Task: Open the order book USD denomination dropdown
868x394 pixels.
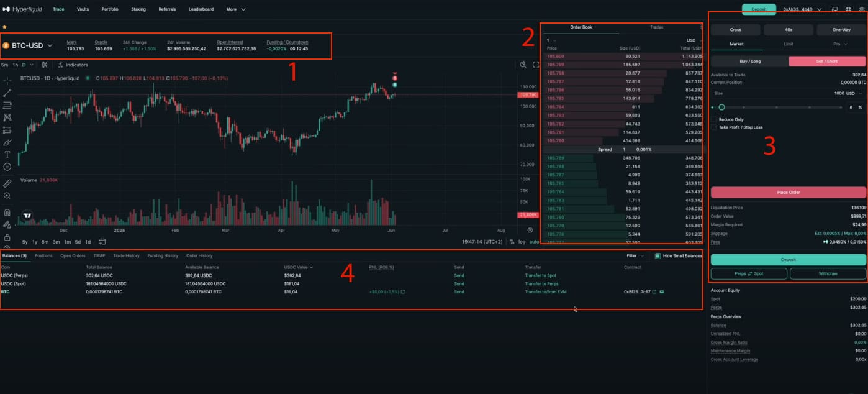Action: (694, 40)
